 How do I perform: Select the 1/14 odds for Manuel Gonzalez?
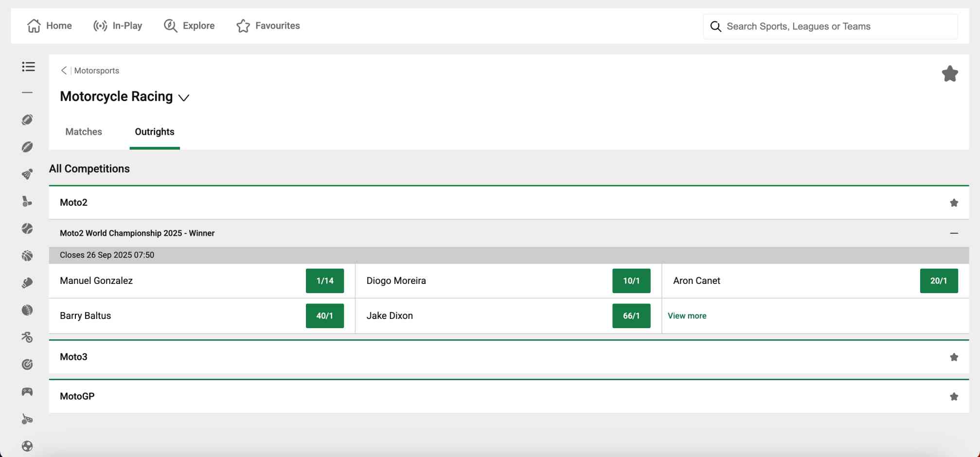[324, 281]
